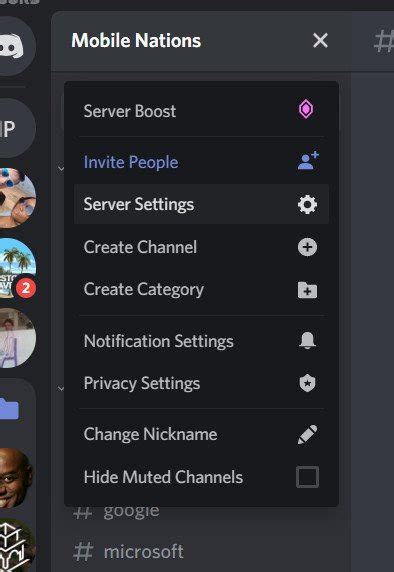Image resolution: width=394 pixels, height=572 pixels.
Task: Collapse category chevron beside Privacy Settings
Action: coord(61,389)
